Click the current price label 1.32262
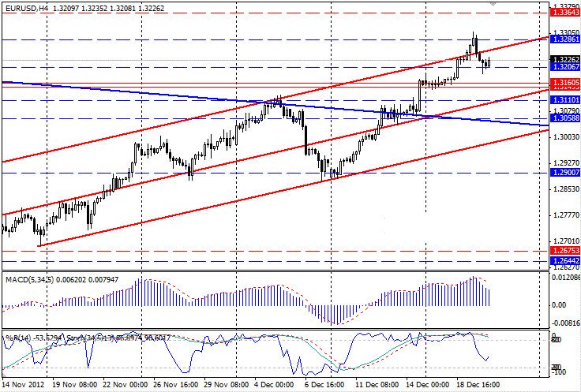This screenshot has height=392, width=581. 564,59
